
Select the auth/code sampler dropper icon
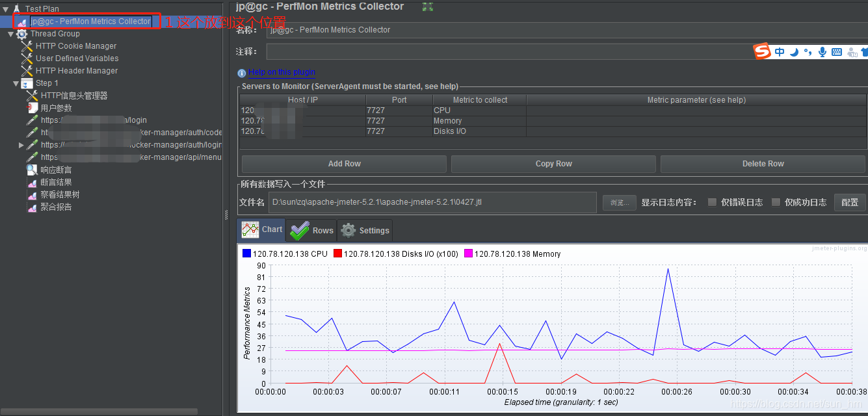click(32, 133)
